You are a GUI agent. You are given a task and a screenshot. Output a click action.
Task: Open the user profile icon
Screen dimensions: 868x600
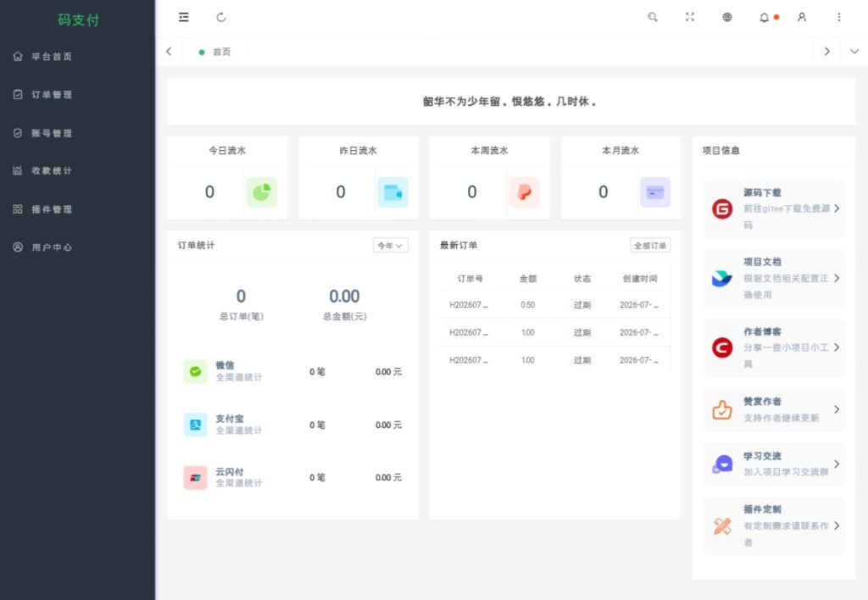[802, 17]
